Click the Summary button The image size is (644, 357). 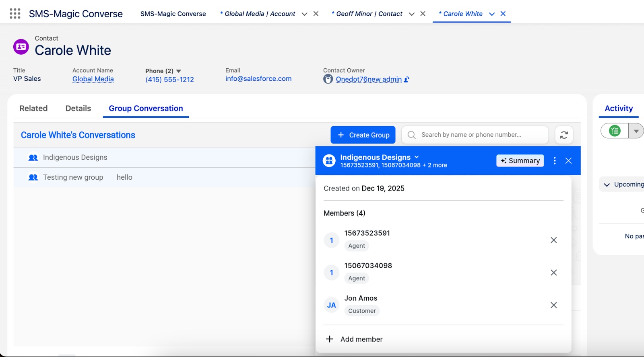pos(520,161)
